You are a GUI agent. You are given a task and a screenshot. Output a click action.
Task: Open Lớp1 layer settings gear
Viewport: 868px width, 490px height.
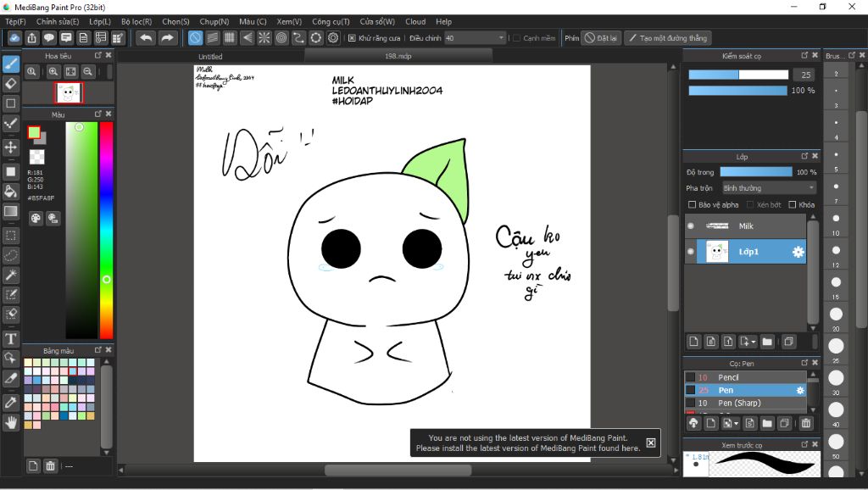(798, 252)
